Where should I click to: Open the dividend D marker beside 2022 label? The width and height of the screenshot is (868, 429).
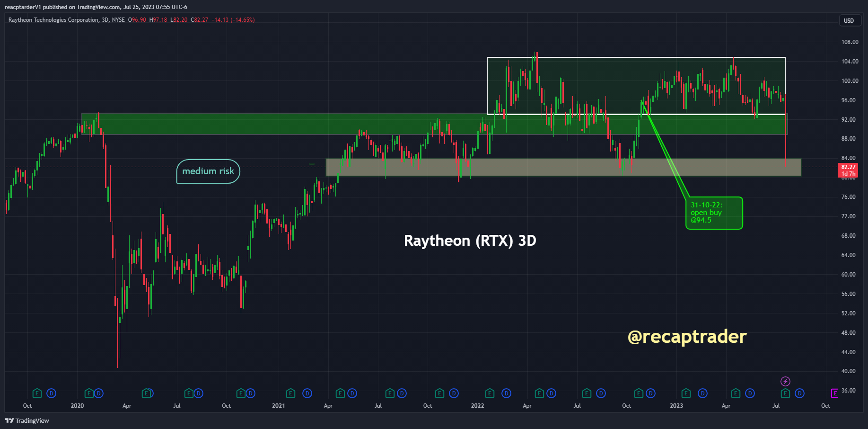tap(506, 393)
